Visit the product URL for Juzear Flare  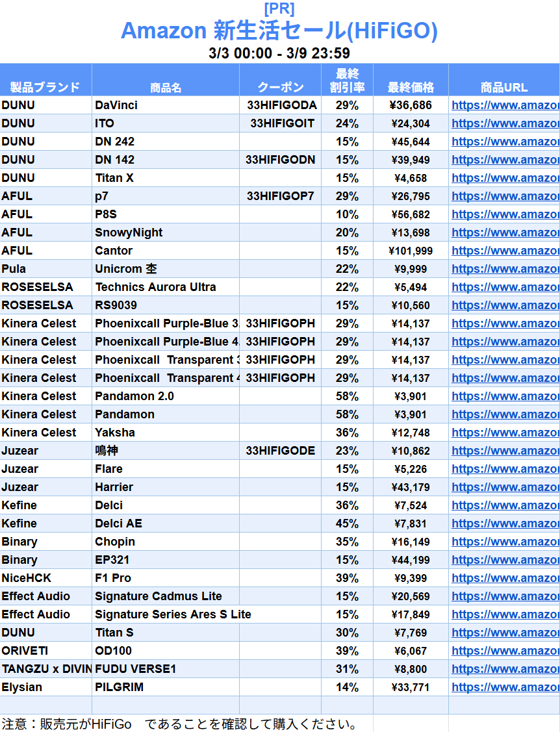coord(505,469)
